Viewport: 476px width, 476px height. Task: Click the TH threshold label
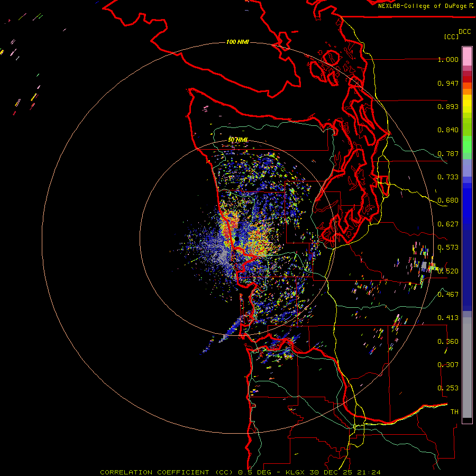[x=454, y=412]
